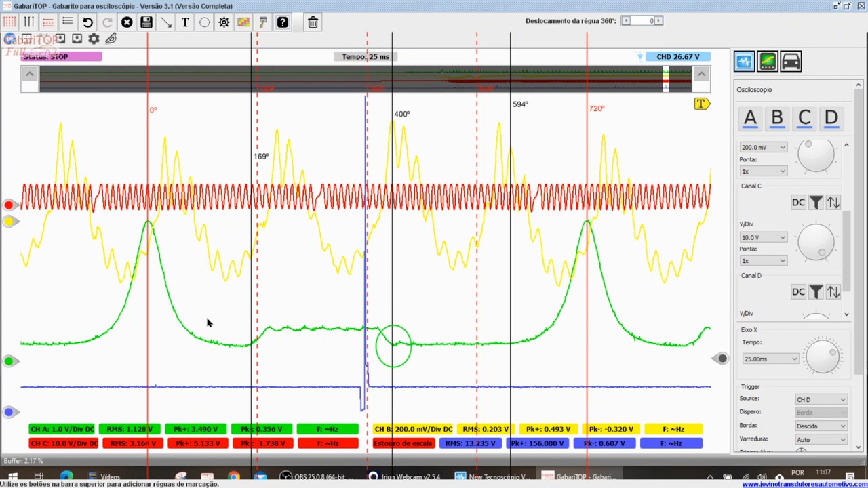Click the buffer overview position marker

(x=666, y=79)
